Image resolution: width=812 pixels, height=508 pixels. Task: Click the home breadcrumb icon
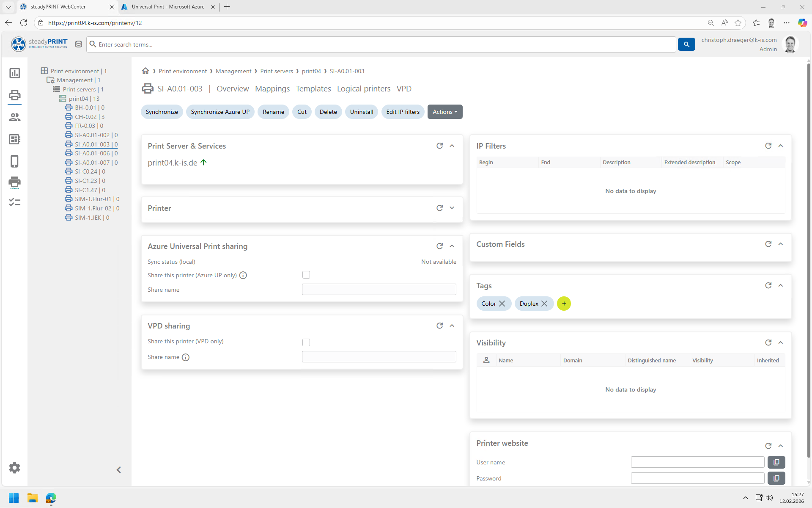[x=145, y=71]
